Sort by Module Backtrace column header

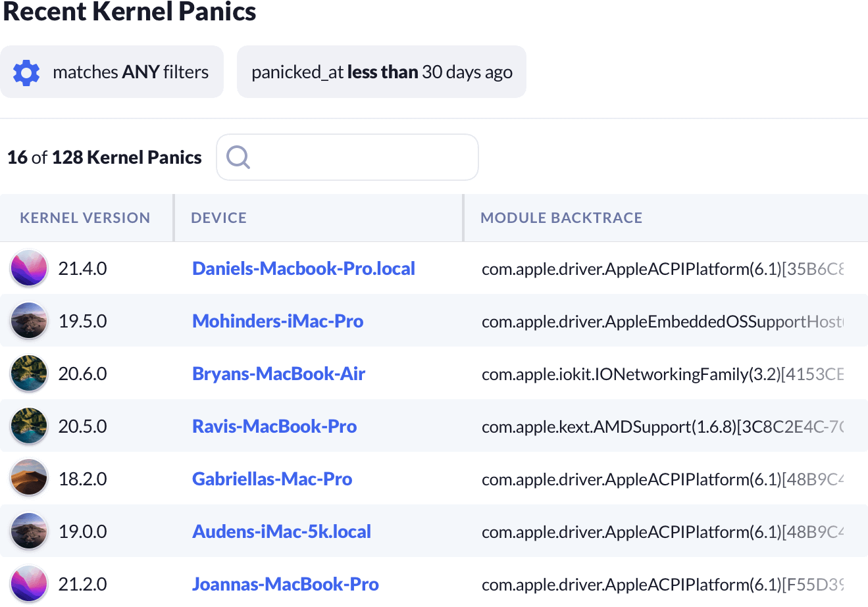(561, 218)
